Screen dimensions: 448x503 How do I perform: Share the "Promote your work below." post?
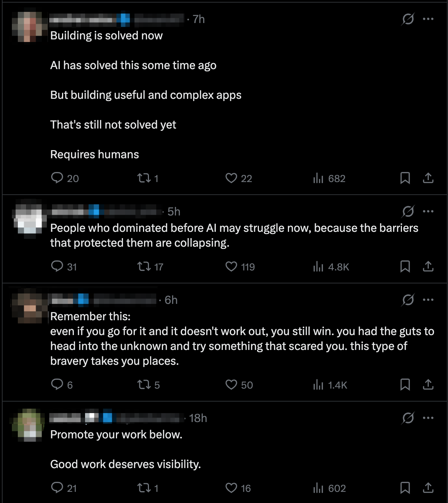tap(428, 488)
